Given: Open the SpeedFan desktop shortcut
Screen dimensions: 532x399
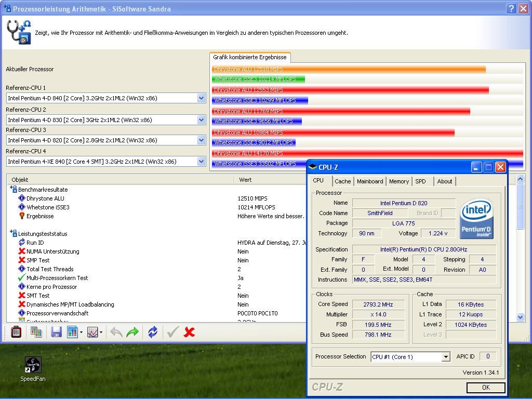Looking at the screenshot, I should pos(33,369).
